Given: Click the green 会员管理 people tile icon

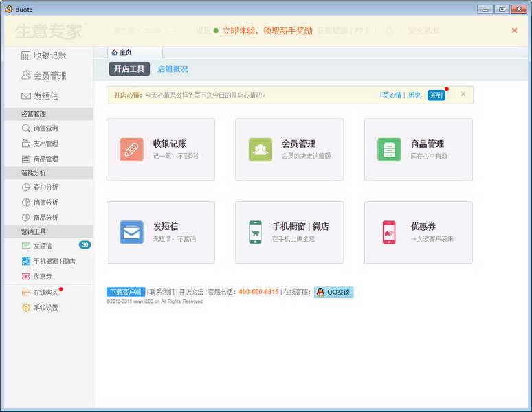Looking at the screenshot, I should 261,150.
